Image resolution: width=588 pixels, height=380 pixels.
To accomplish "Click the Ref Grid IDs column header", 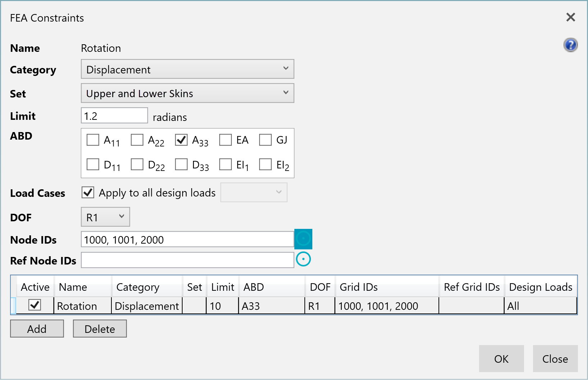I will pos(472,287).
